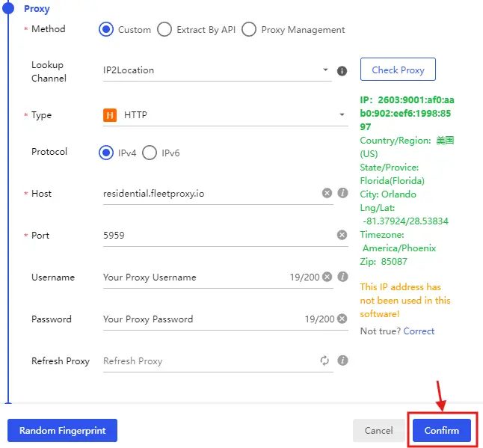Clear the Host field with its X icon
The width and height of the screenshot is (483, 448).
pos(327,193)
